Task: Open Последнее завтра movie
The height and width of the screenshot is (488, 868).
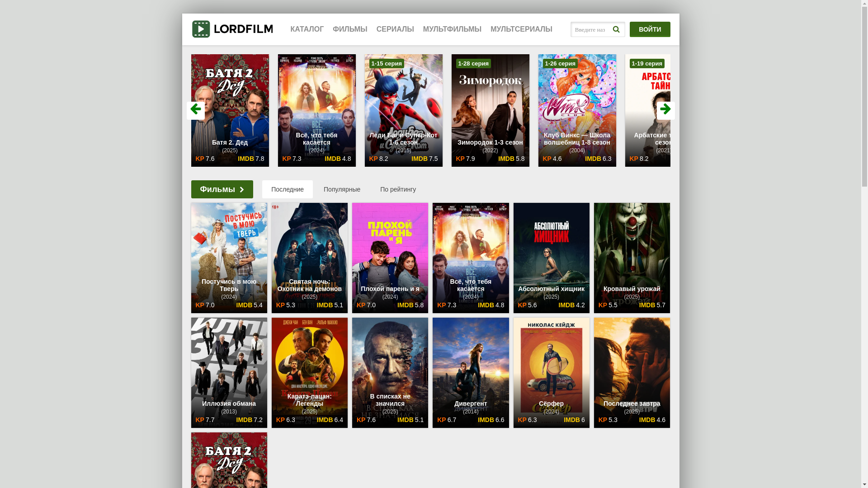Action: (632, 372)
